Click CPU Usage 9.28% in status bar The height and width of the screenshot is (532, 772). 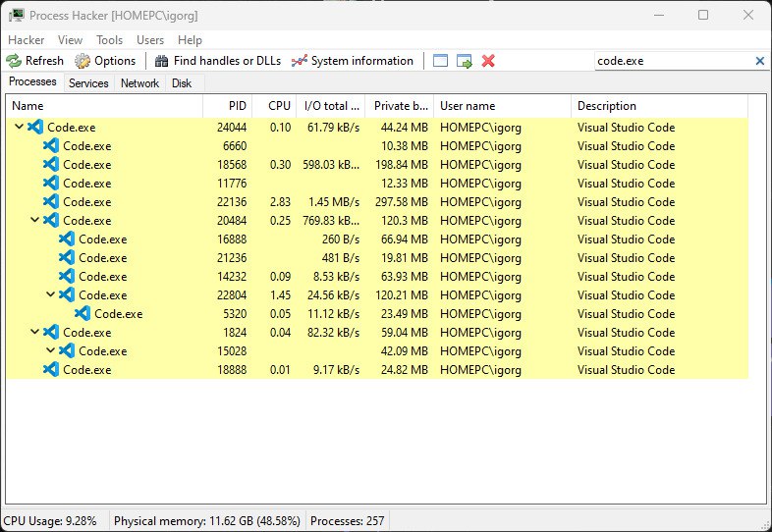pyautogui.click(x=50, y=520)
